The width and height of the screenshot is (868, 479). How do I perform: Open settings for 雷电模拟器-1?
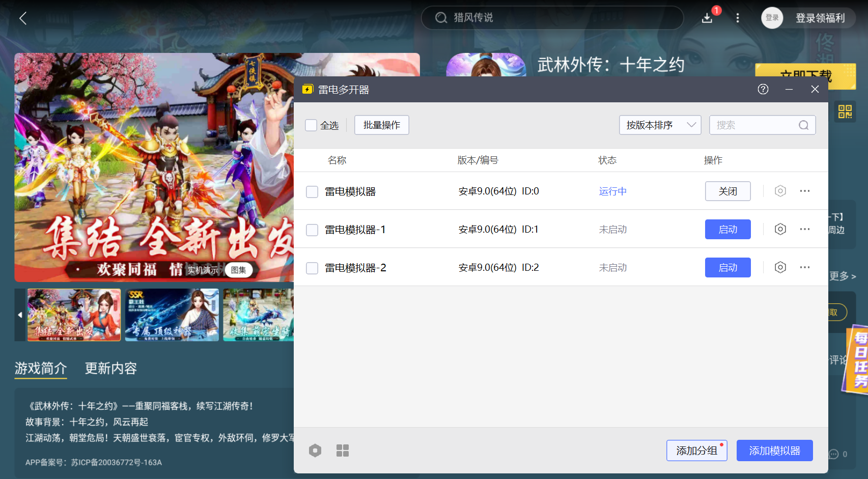coord(780,229)
